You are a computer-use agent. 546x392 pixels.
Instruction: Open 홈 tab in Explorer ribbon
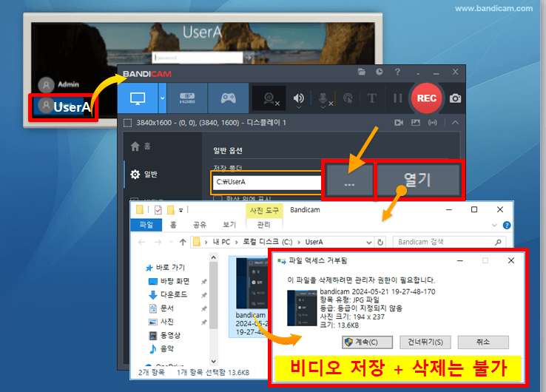tap(173, 225)
